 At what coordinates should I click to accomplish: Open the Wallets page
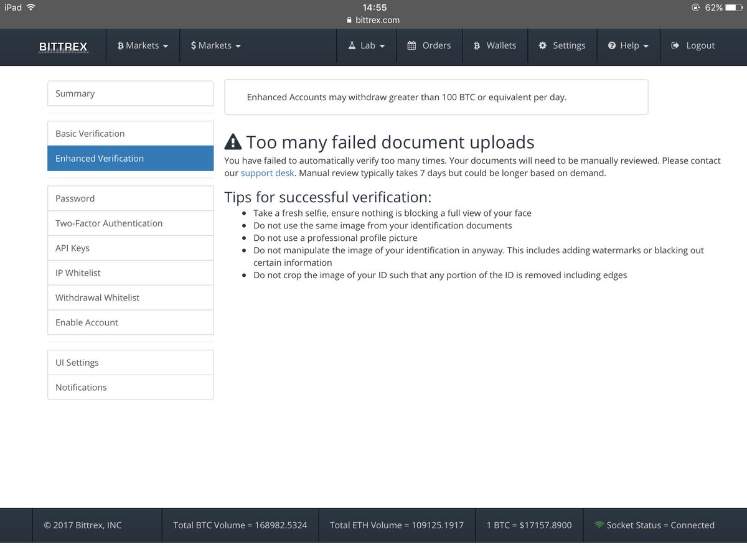[x=495, y=45]
